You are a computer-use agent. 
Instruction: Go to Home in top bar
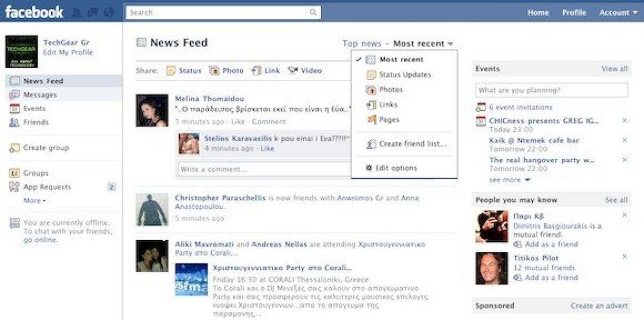(538, 12)
